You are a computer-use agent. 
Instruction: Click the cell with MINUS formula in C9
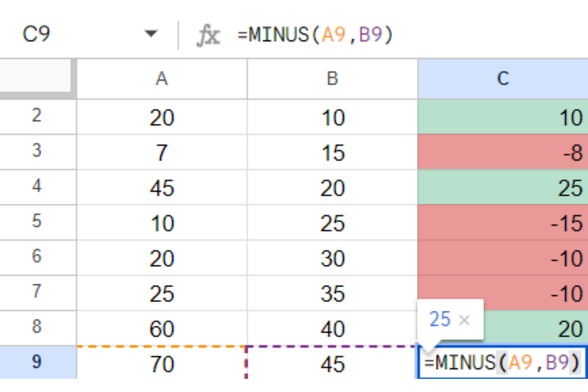coord(503,361)
